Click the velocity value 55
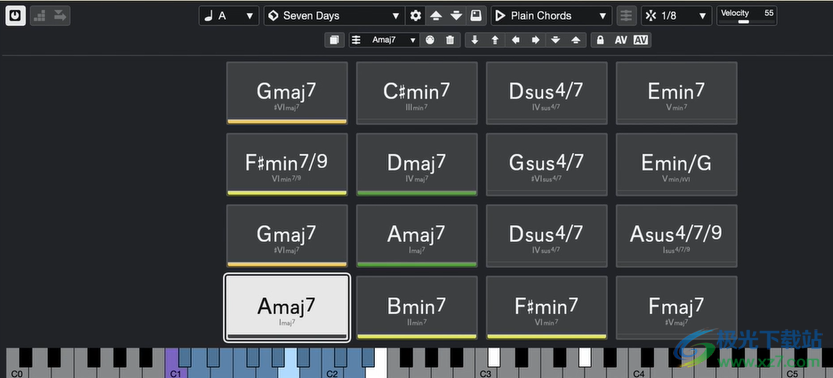This screenshot has height=378, width=833. click(769, 13)
